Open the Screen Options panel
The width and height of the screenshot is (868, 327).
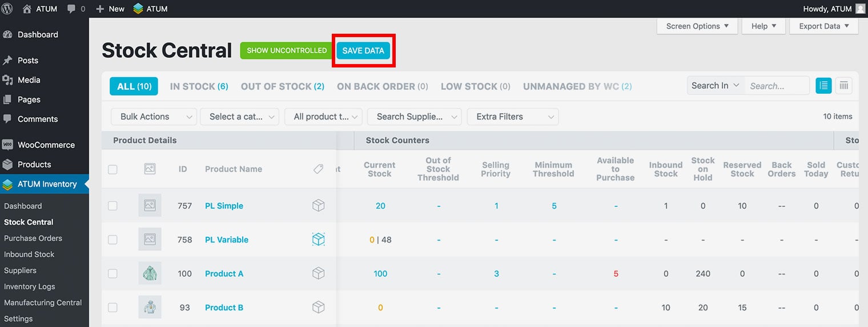[x=697, y=26]
